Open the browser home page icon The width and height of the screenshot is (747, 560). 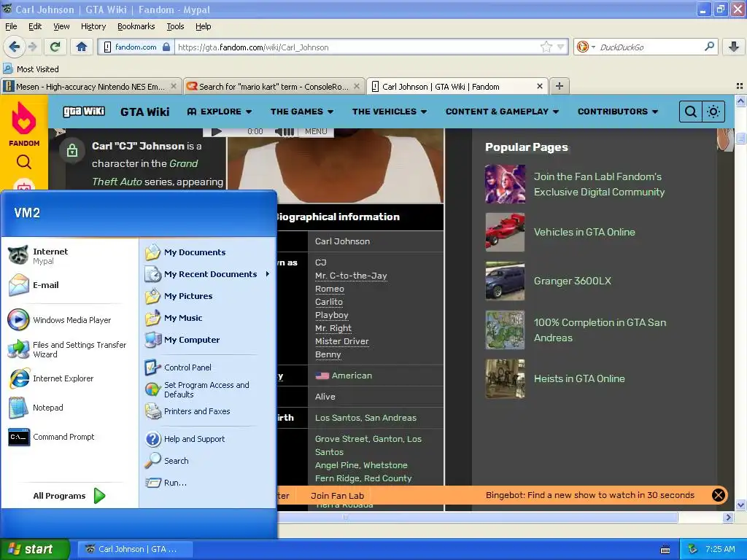coord(82,47)
